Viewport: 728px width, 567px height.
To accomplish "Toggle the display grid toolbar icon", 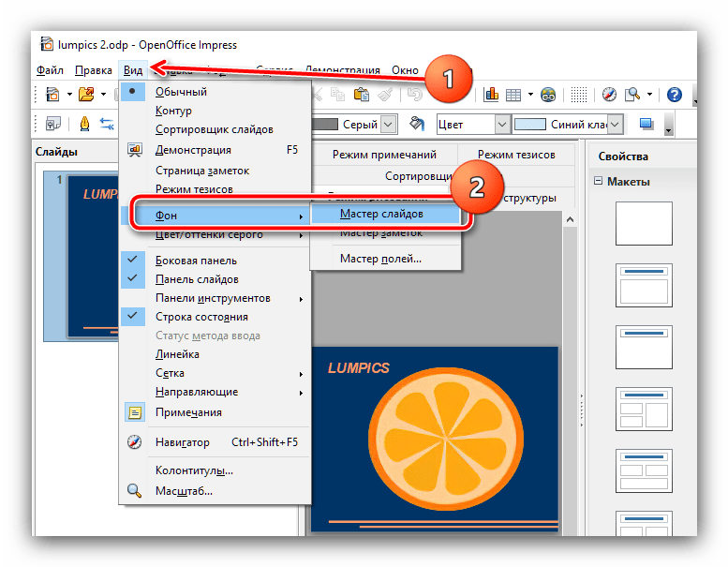I will (578, 95).
